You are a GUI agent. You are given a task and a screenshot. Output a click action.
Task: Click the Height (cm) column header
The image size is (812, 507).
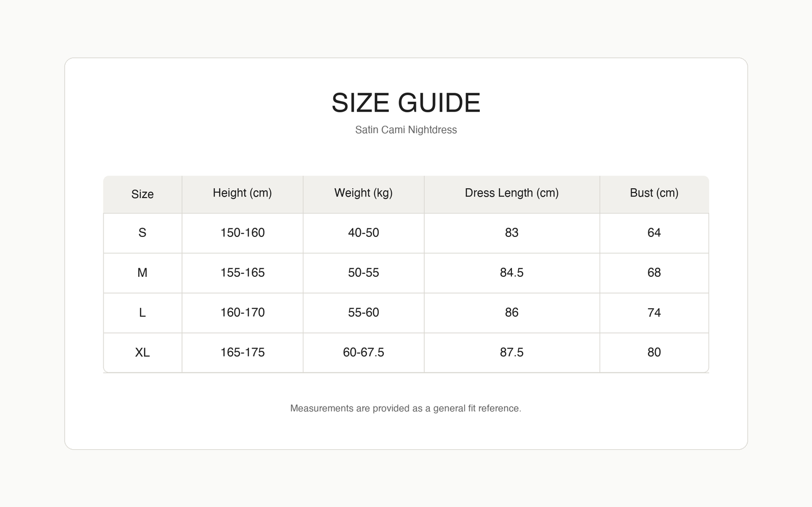(x=242, y=193)
